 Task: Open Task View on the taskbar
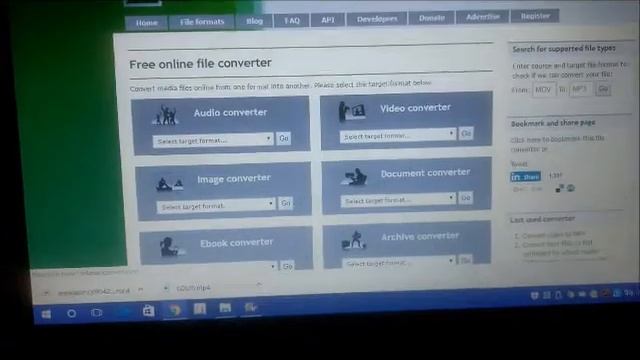[x=97, y=313]
